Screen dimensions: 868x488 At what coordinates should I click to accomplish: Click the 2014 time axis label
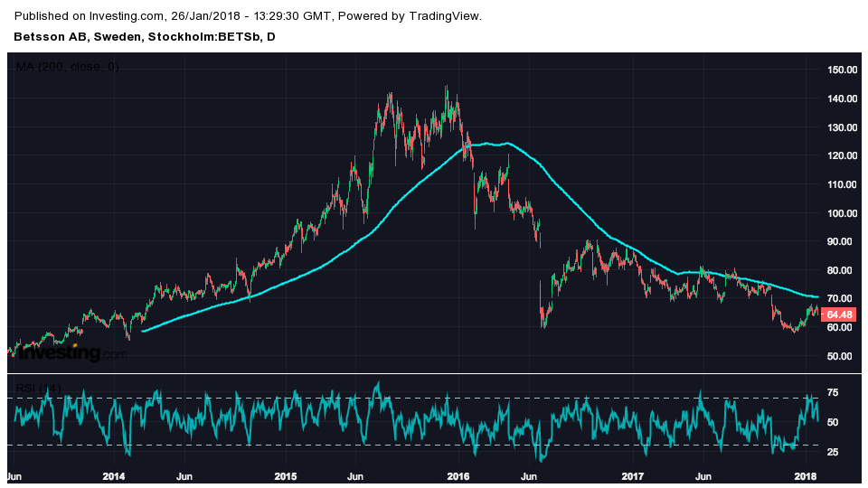114,476
